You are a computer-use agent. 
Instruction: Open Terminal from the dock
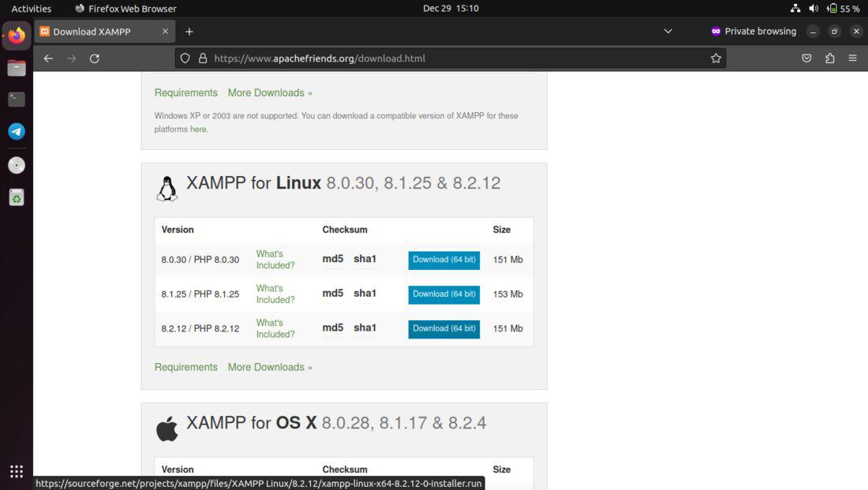17,99
